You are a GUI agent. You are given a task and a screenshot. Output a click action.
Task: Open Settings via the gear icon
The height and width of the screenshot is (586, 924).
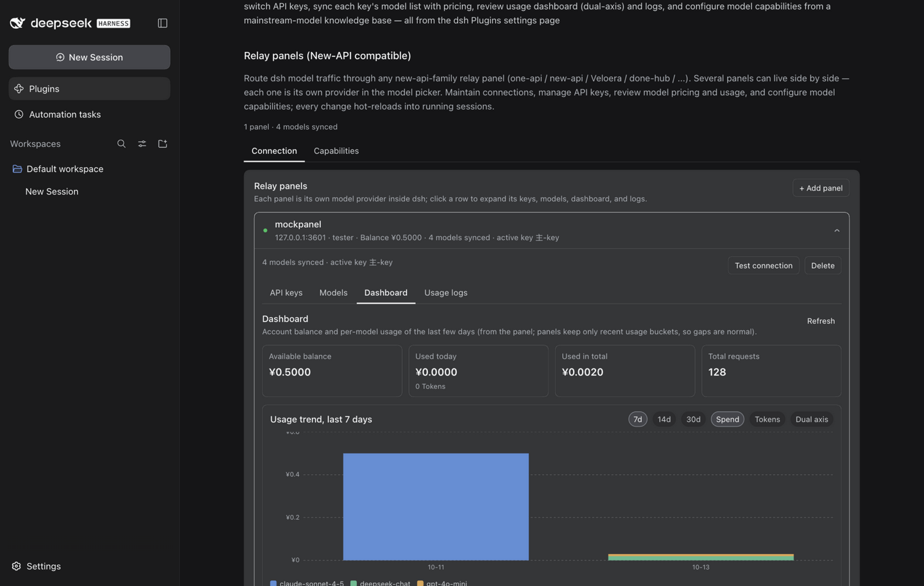[x=17, y=566]
